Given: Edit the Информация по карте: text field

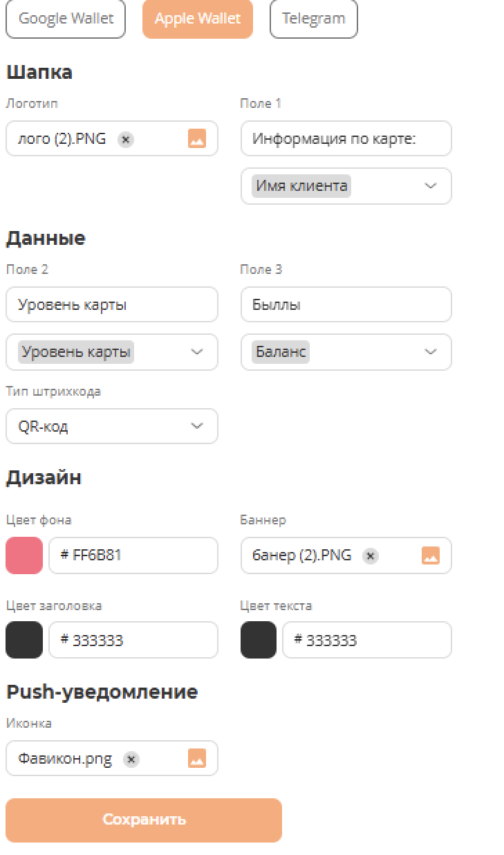Looking at the screenshot, I should [346, 139].
